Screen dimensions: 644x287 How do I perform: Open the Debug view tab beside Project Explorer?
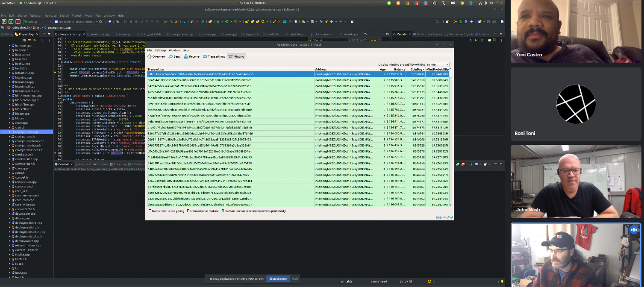[7, 34]
